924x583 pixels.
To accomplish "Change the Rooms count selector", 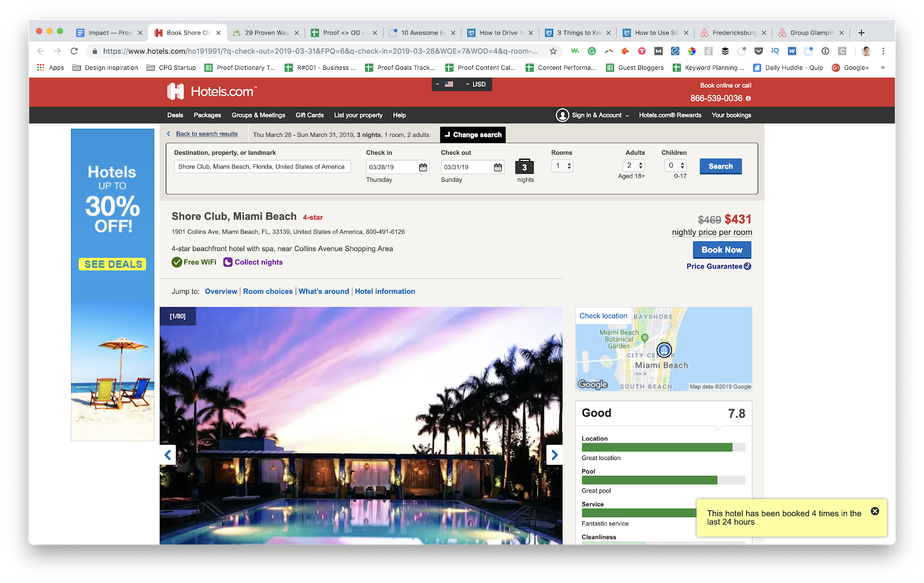I will coord(562,166).
